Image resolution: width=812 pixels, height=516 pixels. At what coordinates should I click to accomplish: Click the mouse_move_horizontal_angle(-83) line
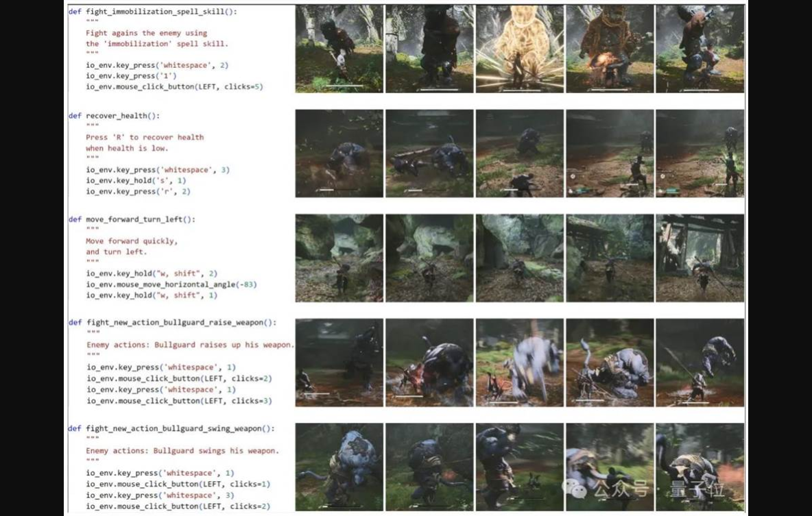[x=171, y=284]
